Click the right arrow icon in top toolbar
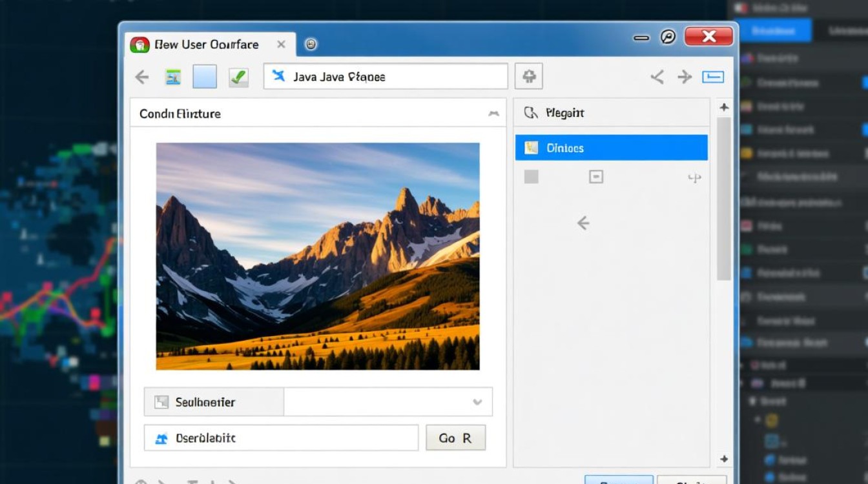 pos(685,77)
